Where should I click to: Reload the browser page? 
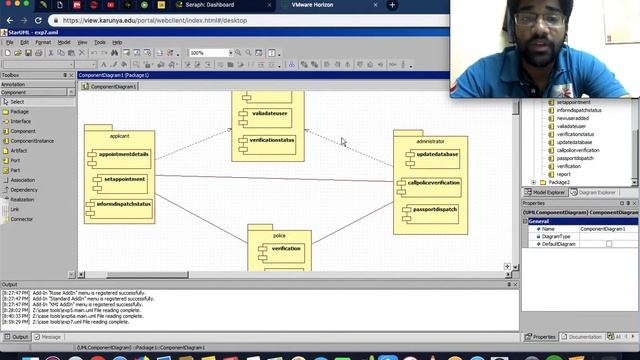tap(38, 20)
